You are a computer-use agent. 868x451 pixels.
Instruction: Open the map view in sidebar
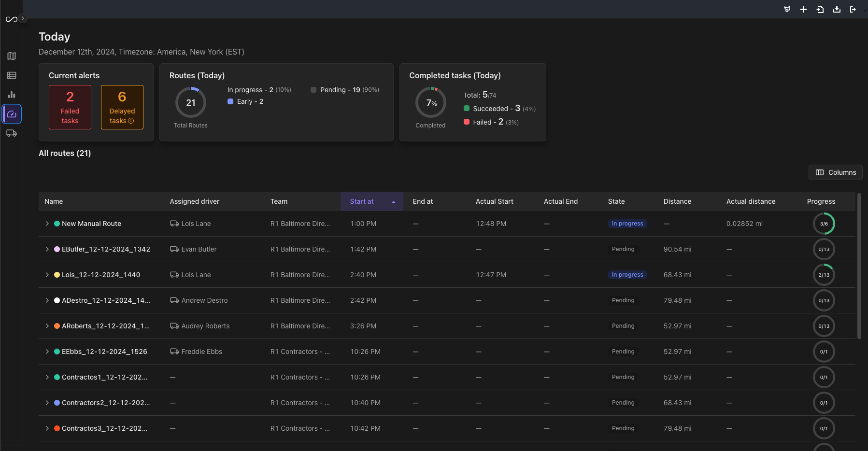click(12, 56)
